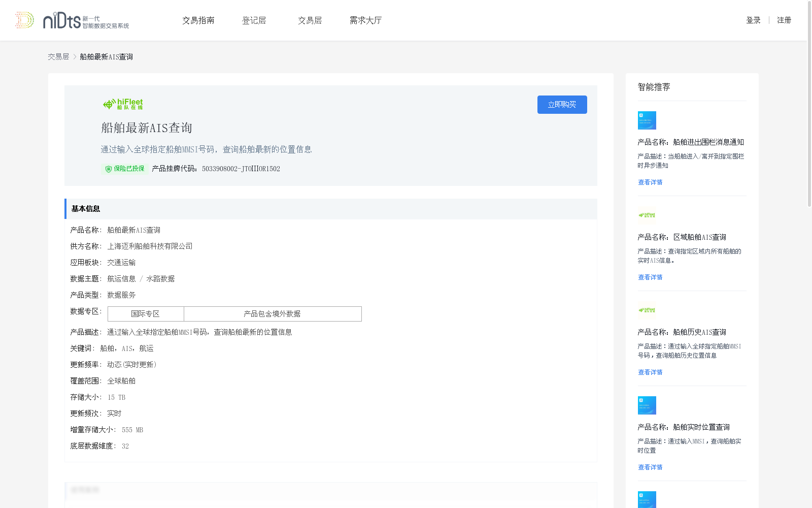This screenshot has width=812, height=508.
Task: View details of 船舶进出围栏消息通知
Action: 650,182
